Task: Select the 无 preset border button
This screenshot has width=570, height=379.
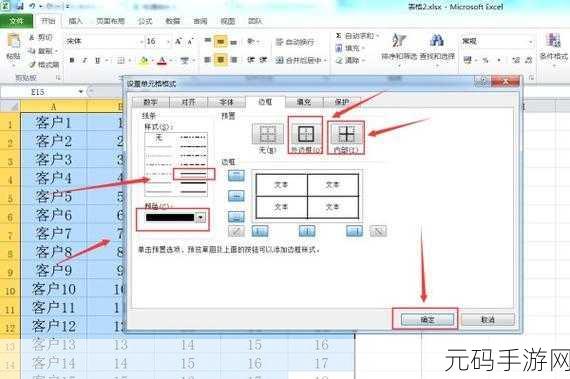Action: [268, 134]
